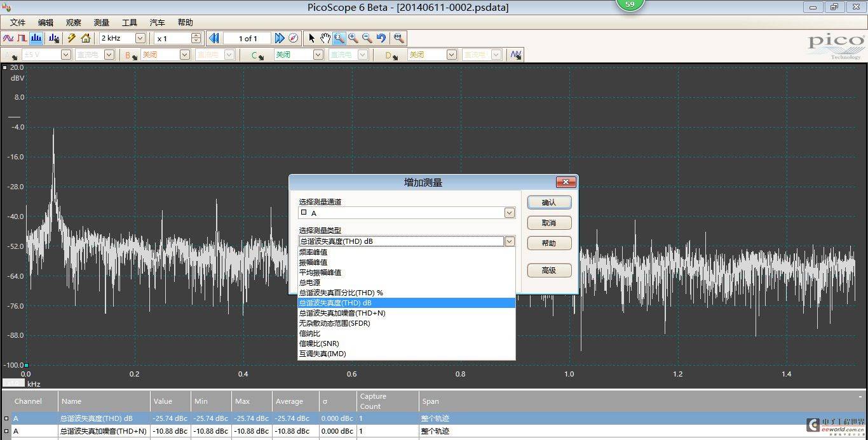Screen dimensions: 868x440
Task: Open the 测量 menu
Action: (101, 22)
